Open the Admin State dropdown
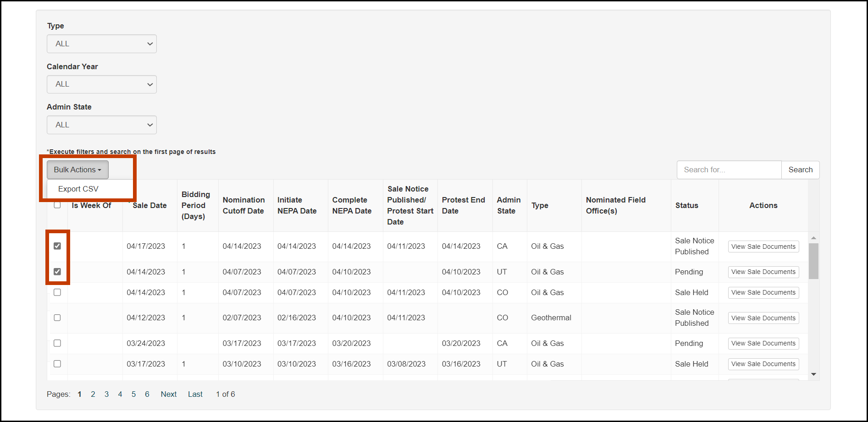The height and width of the screenshot is (422, 868). tap(101, 125)
